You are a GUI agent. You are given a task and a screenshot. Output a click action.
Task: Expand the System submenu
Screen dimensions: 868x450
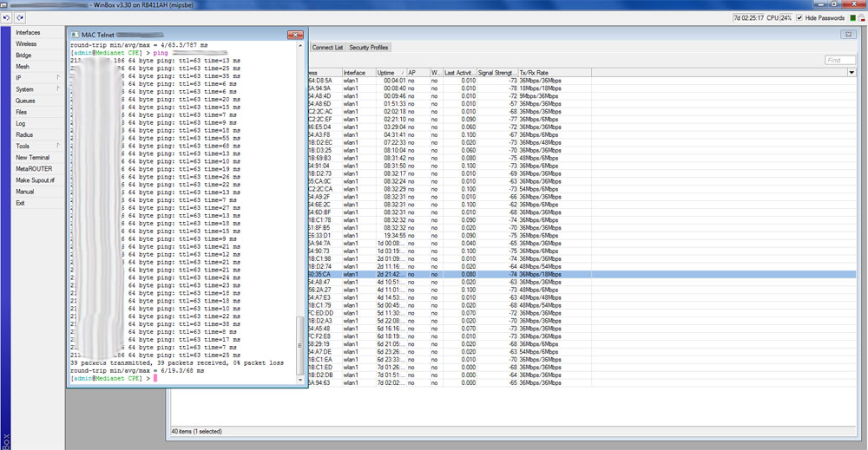coord(36,89)
